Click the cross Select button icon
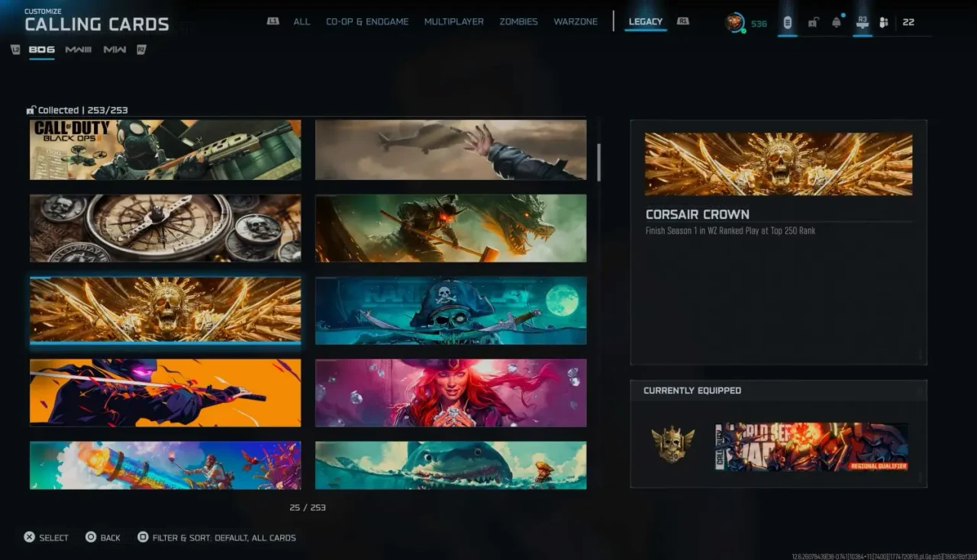The height and width of the screenshot is (560, 977). tap(29, 537)
